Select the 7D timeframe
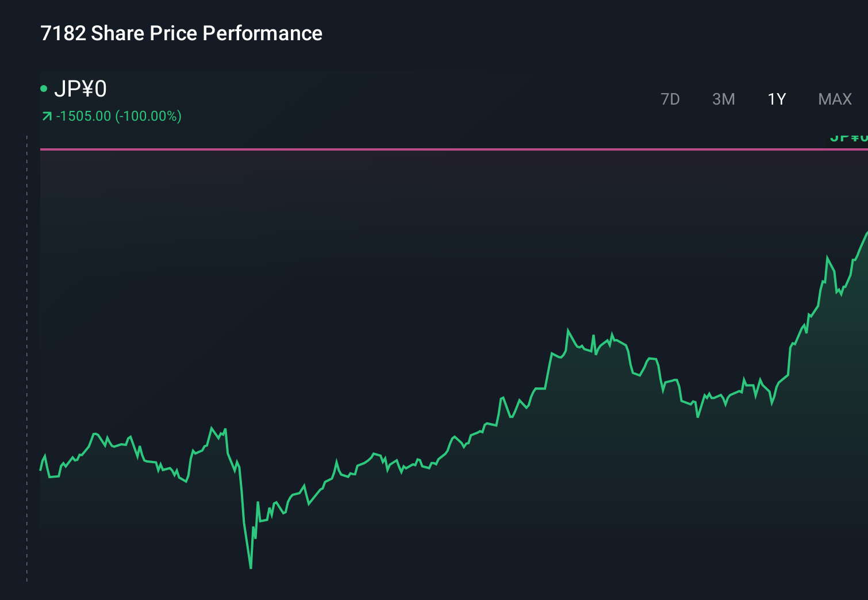The image size is (868, 600). [x=670, y=99]
